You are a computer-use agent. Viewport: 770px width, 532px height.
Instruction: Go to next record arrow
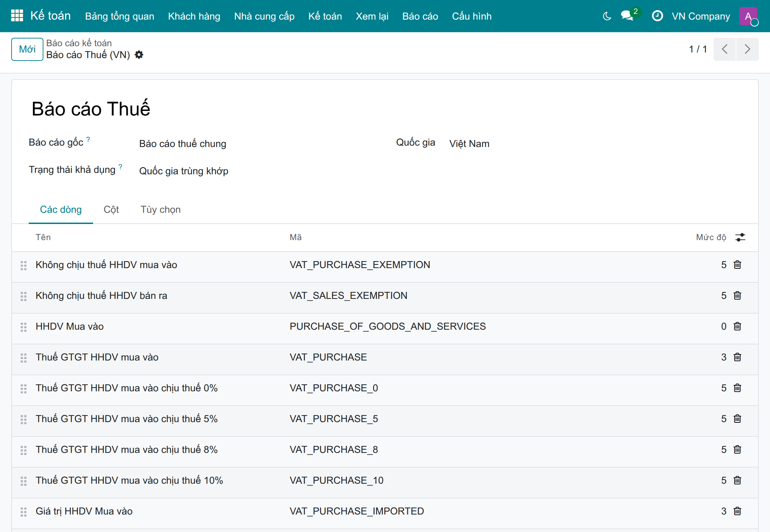pyautogui.click(x=747, y=49)
